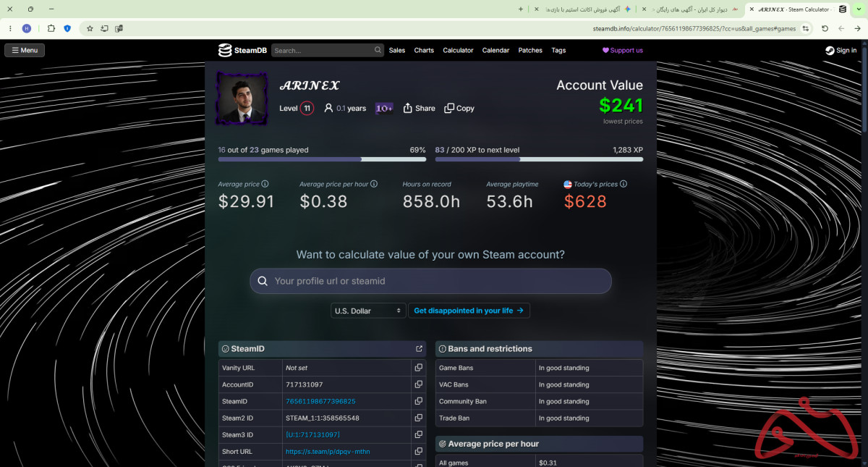The image size is (868, 467).
Task: Copy the AccountID value
Action: [x=418, y=384]
